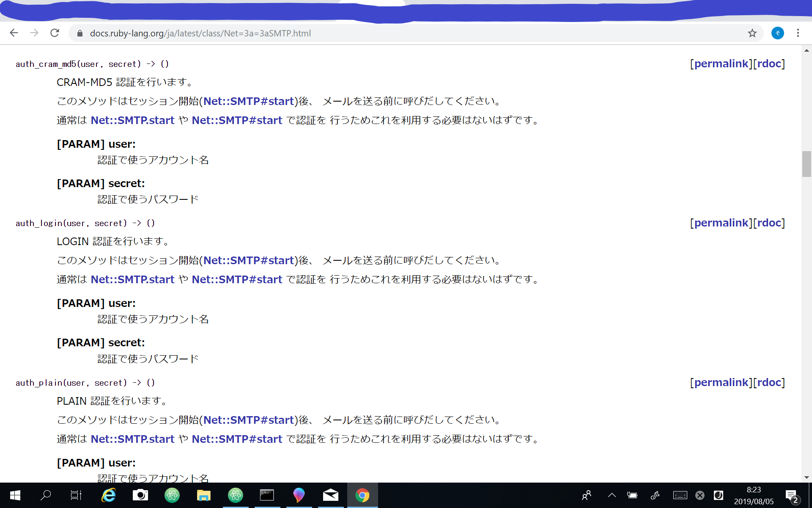Click the scrollbar down arrow

point(807,478)
